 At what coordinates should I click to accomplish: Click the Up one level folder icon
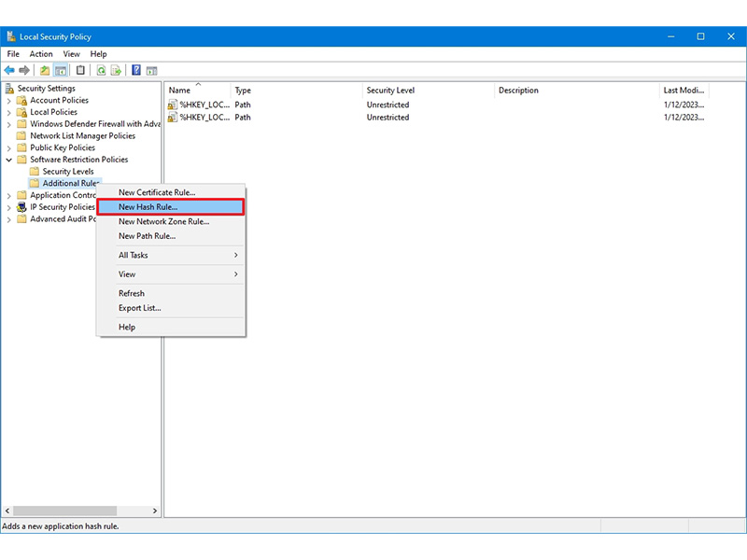pos(45,71)
